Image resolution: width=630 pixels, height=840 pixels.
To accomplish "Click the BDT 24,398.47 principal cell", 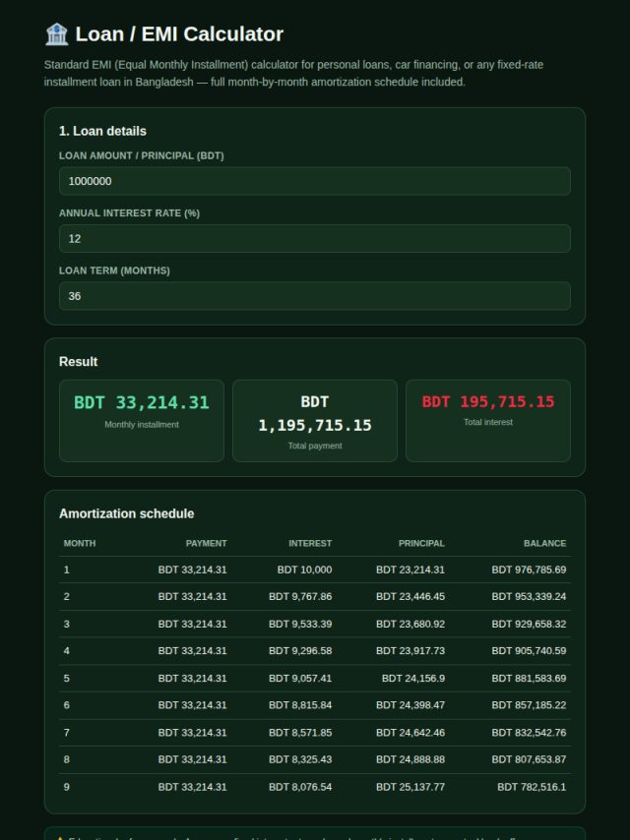I will (x=410, y=705).
